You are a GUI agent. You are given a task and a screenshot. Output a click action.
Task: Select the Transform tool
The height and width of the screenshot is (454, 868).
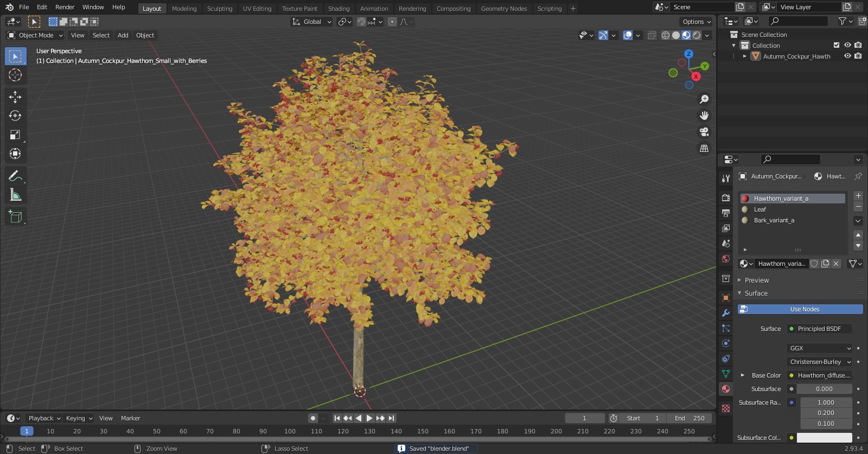(x=15, y=154)
